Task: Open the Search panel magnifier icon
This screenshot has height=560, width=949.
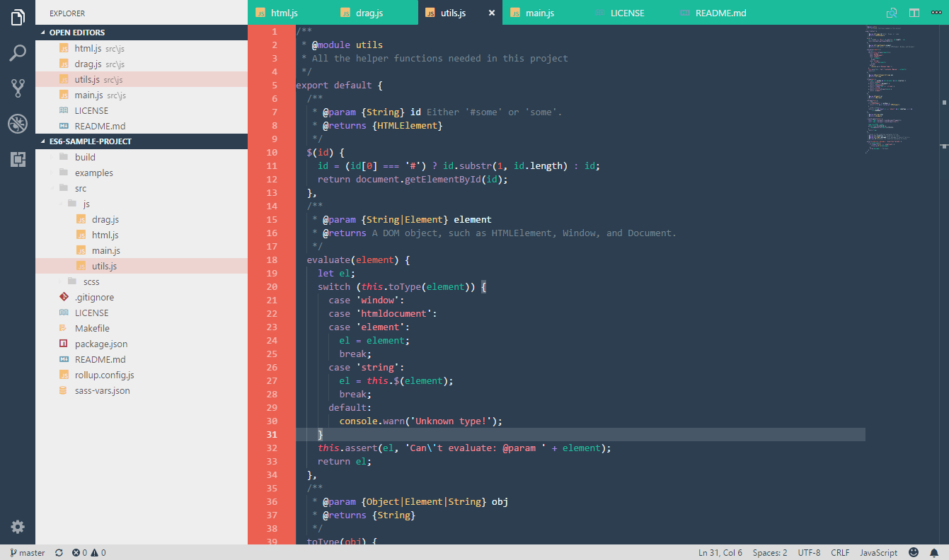Action: pos(17,53)
